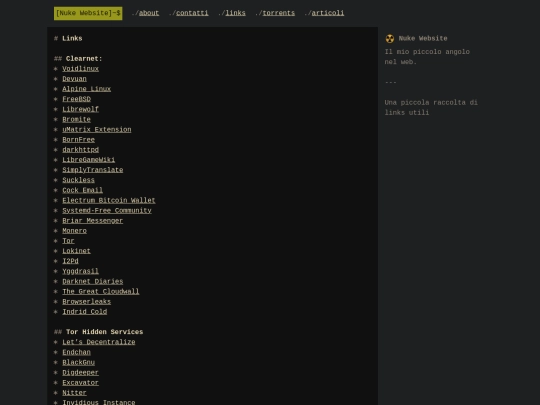The image size is (540, 405).
Task: Open the Digdeeper link
Action: pos(80,373)
